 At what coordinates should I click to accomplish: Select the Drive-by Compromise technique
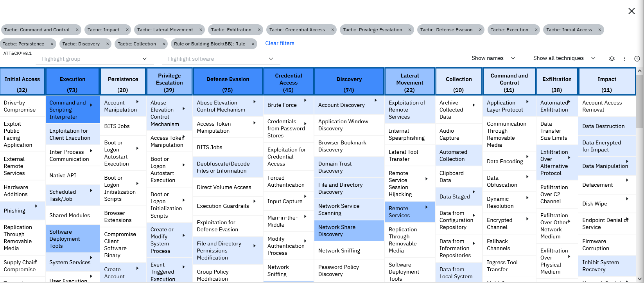coord(22,106)
